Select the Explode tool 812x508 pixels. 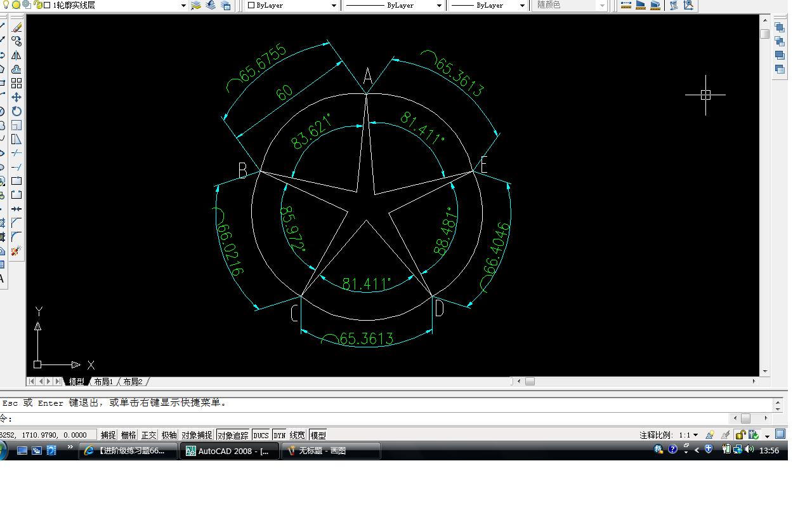coord(16,251)
